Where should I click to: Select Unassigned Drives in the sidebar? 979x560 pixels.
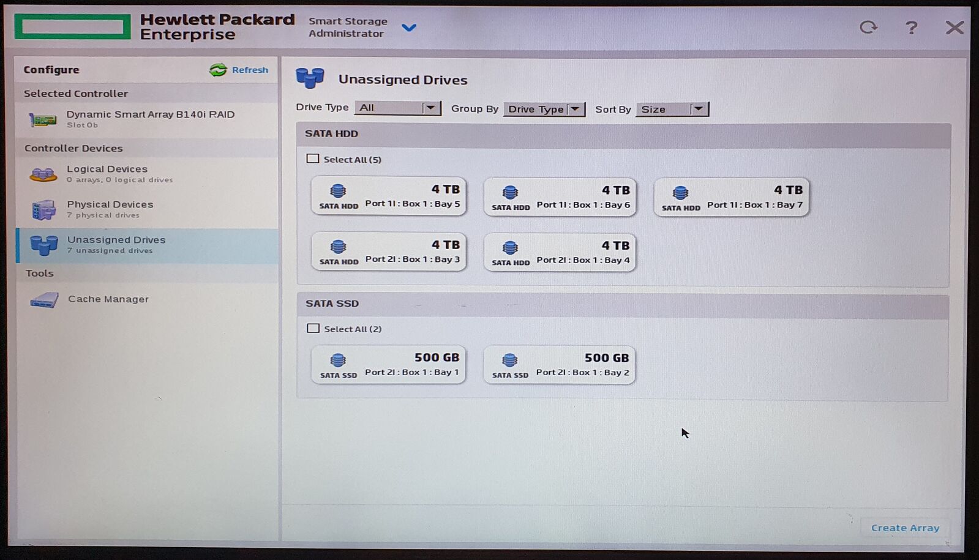(147, 245)
